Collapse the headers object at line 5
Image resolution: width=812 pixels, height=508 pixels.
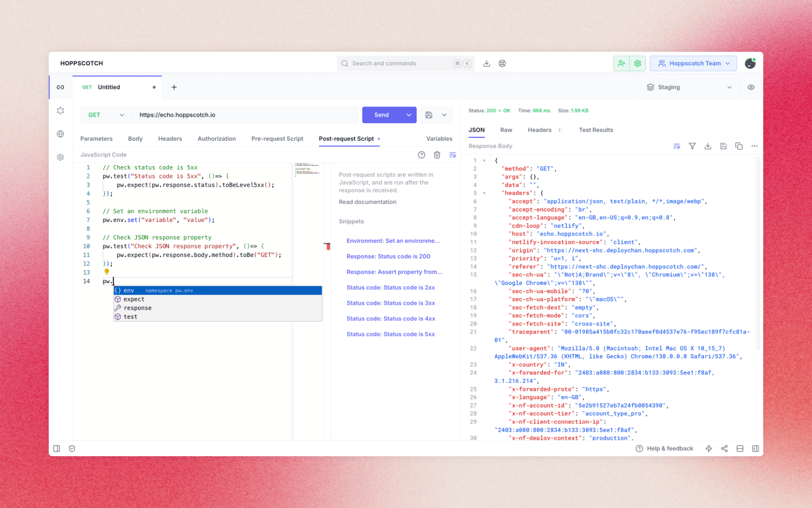[484, 193]
